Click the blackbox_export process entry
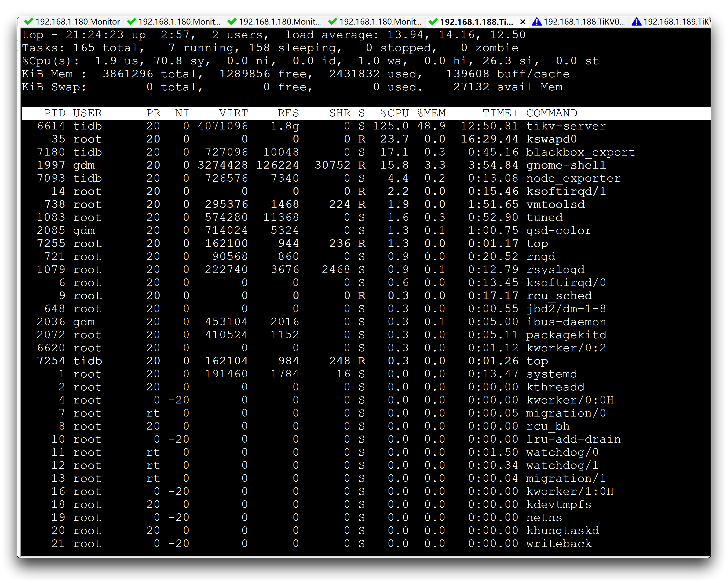The image size is (728, 583). (580, 152)
